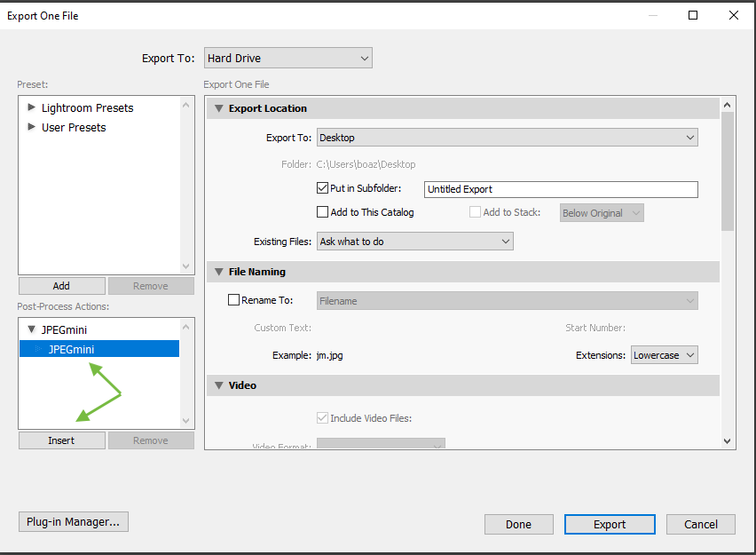The width and height of the screenshot is (756, 555).
Task: Click the Done button
Action: coord(519,524)
